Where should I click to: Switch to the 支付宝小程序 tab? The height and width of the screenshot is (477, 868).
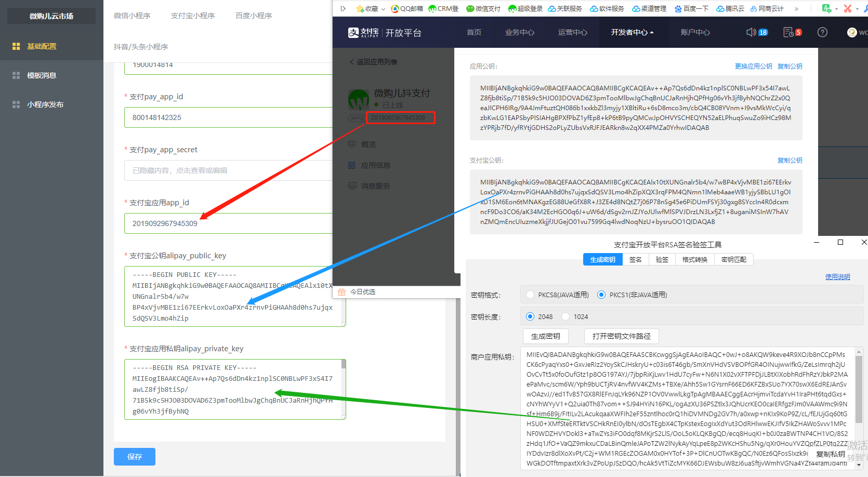point(193,16)
